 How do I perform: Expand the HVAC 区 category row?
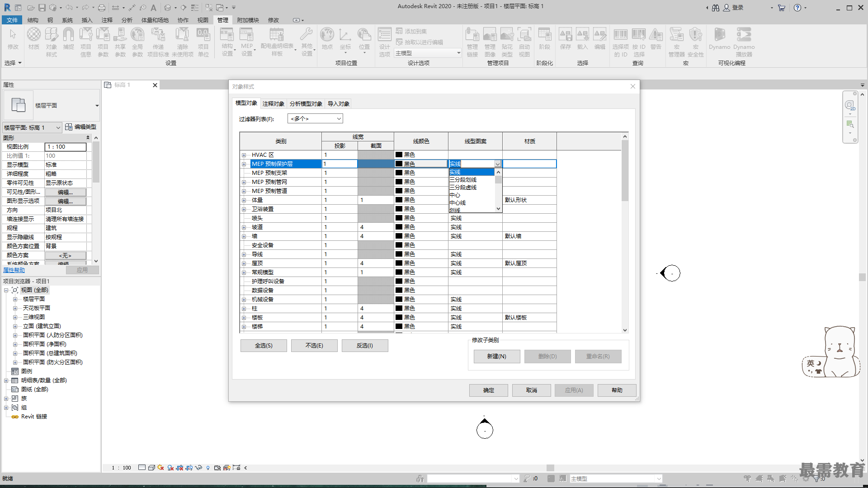[244, 155]
